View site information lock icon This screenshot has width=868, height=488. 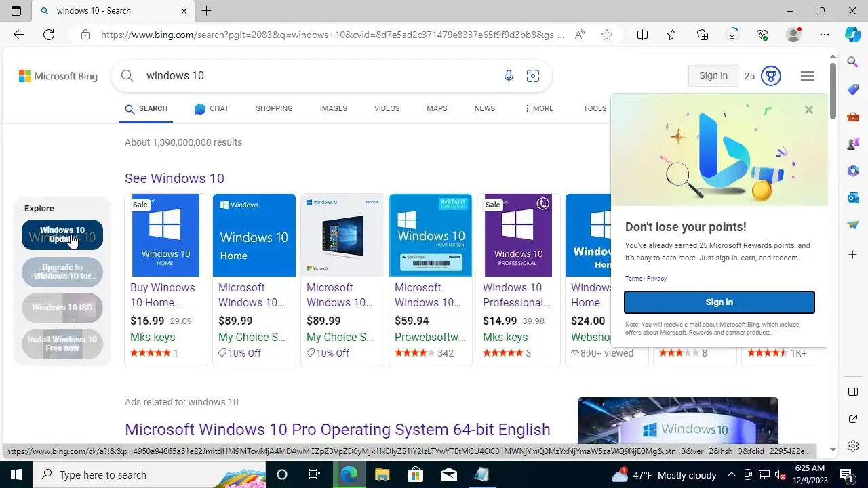tap(85, 35)
